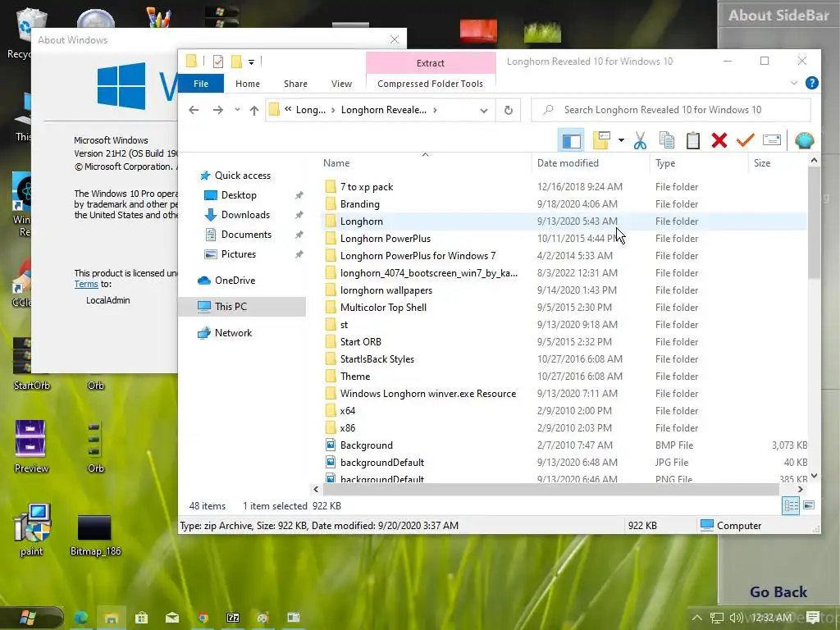Expand breadcrumb chevron after Longhorn Reveale...

(435, 110)
